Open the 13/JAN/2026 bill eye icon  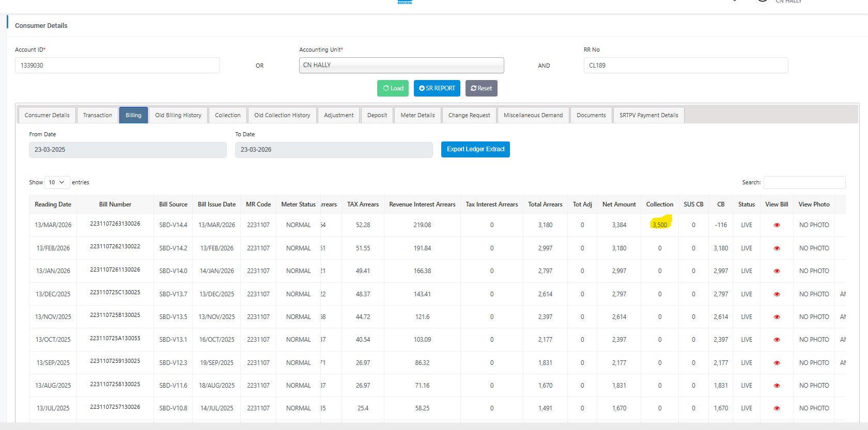(x=777, y=271)
